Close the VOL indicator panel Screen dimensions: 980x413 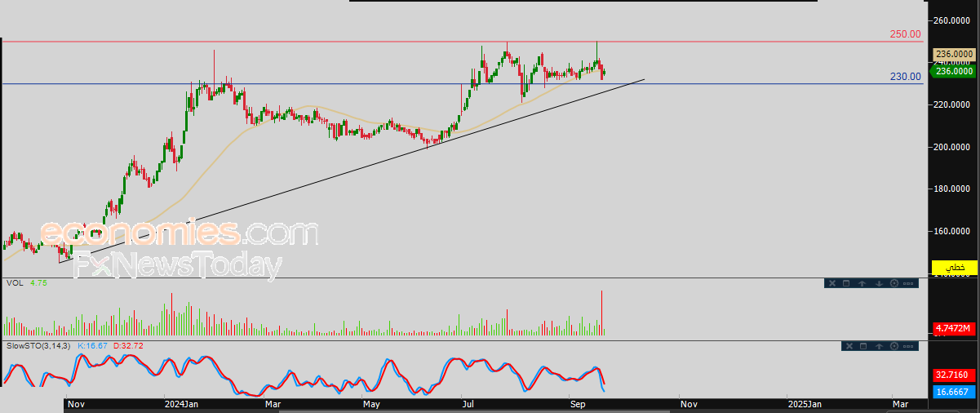832,283
